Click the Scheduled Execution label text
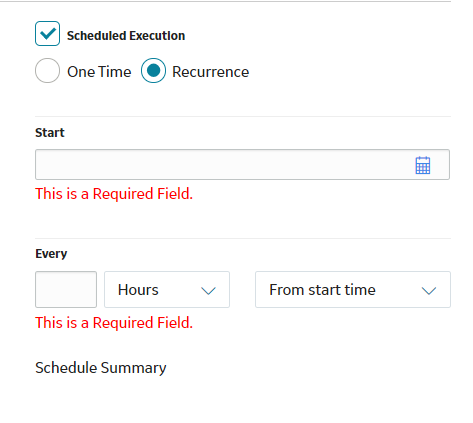Screen dimensions: 473x423 coord(126,36)
